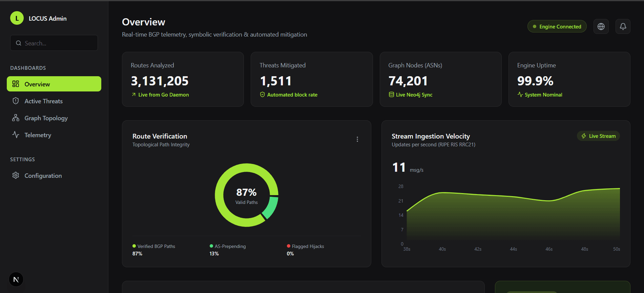The height and width of the screenshot is (293, 644).
Task: Click the Routes Analyzed value 3,131,205
Action: pos(160,81)
